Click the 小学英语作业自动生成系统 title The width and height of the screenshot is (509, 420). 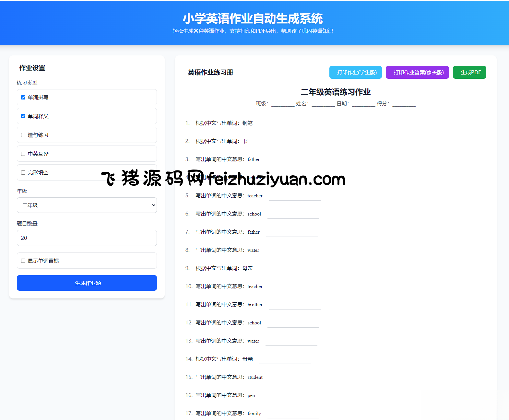pyautogui.click(x=253, y=18)
